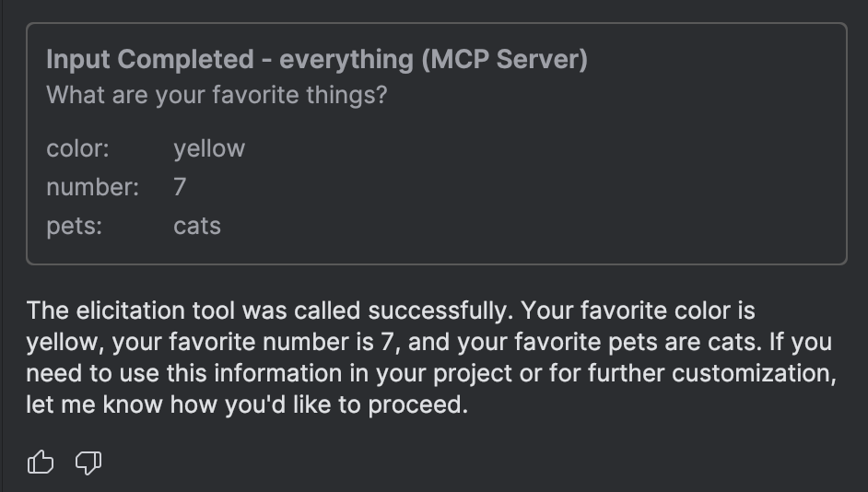Click the number value 7
Screen dimensions: 868x492
point(180,187)
